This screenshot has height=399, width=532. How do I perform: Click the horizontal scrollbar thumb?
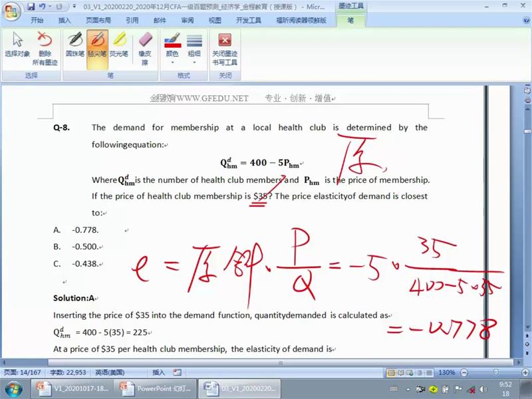pyautogui.click(x=281, y=362)
